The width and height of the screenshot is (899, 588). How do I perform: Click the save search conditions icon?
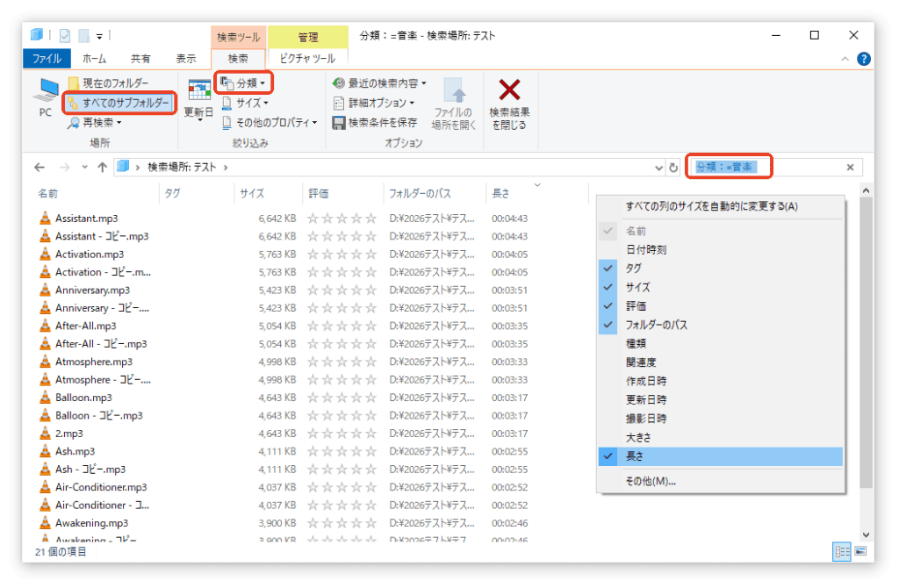[339, 123]
